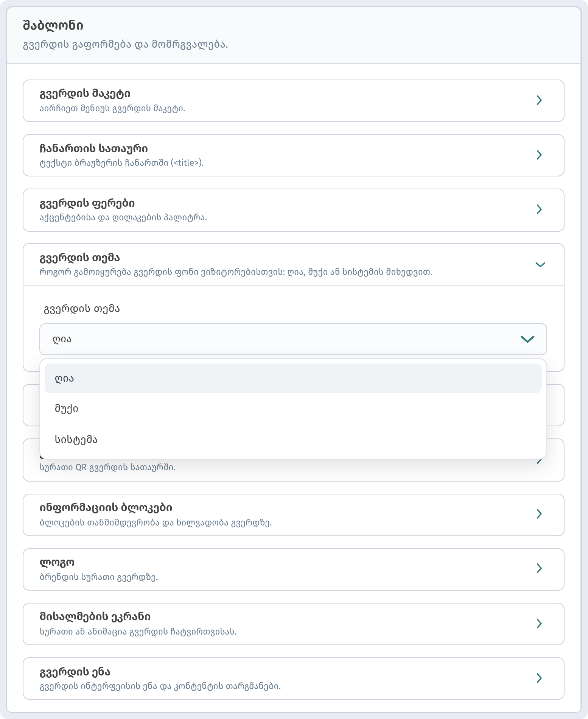Screen dimensions: 588x719
Task: Select ღია option in theme list
Action: 293,378
